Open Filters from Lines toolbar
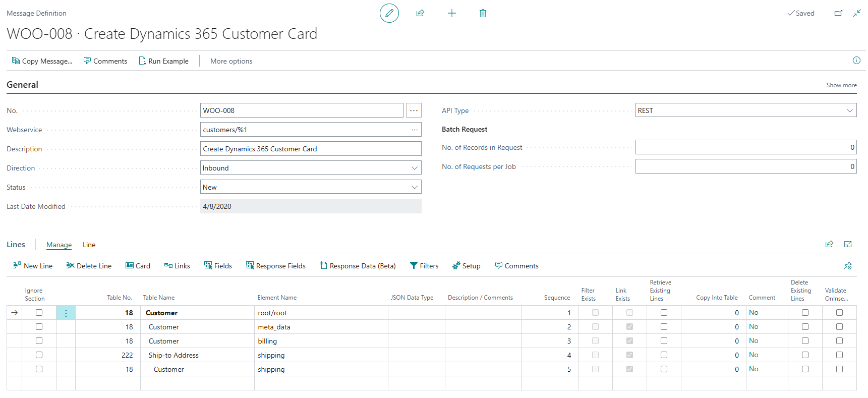 click(x=424, y=266)
